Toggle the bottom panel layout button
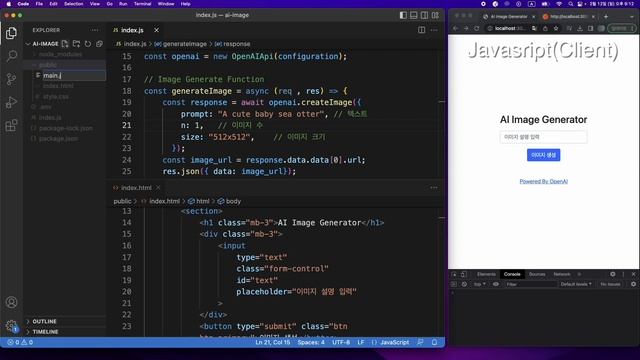The height and width of the screenshot is (360, 640). [414, 15]
